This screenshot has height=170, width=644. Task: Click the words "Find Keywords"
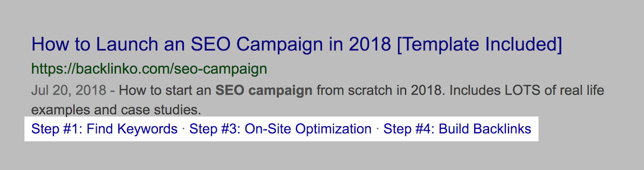pyautogui.click(x=132, y=129)
